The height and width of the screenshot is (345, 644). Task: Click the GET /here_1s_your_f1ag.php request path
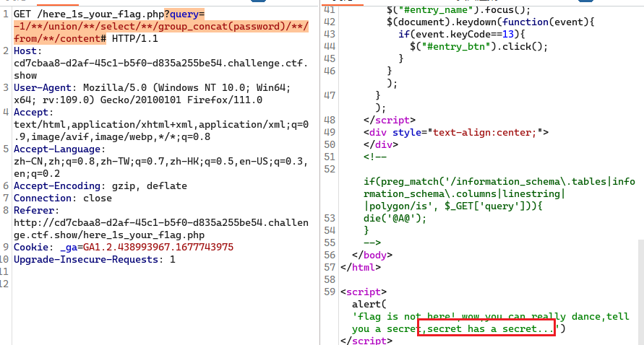point(89,14)
